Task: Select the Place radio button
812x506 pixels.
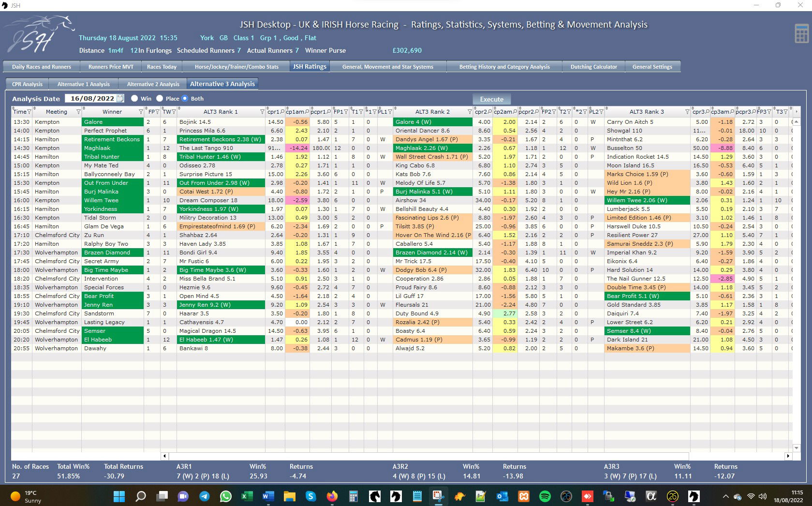Action: click(x=160, y=98)
